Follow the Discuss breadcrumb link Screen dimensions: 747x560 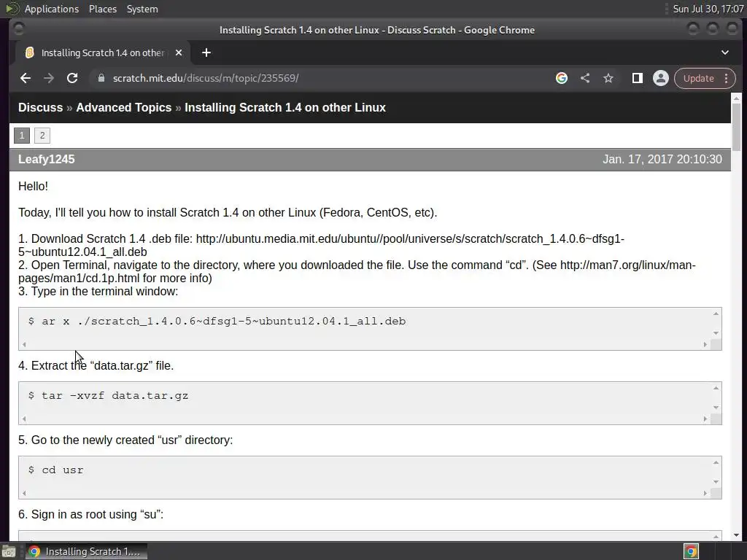pyautogui.click(x=41, y=108)
